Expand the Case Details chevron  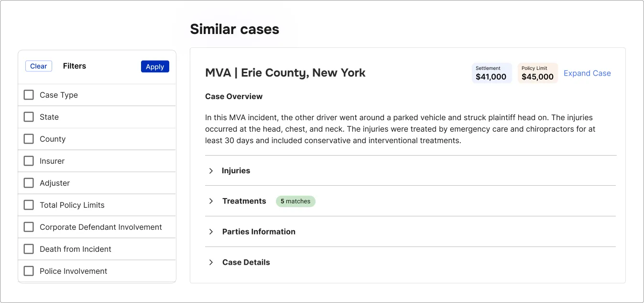211,262
